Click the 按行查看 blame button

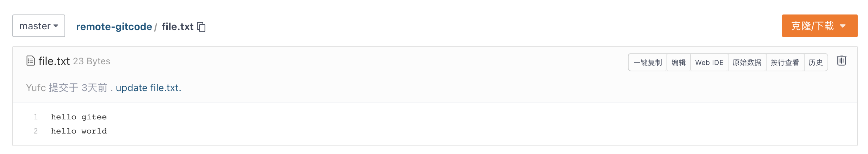tap(785, 63)
